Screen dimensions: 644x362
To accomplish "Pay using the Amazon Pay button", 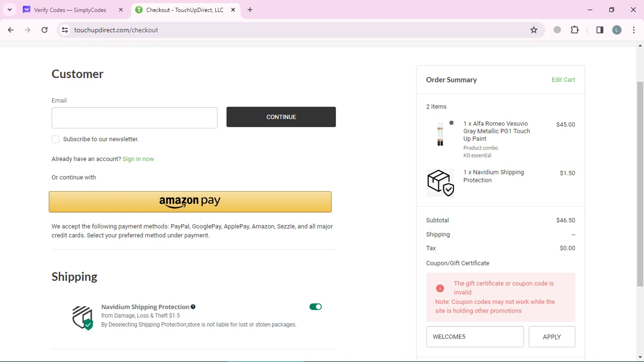I will click(x=190, y=202).
